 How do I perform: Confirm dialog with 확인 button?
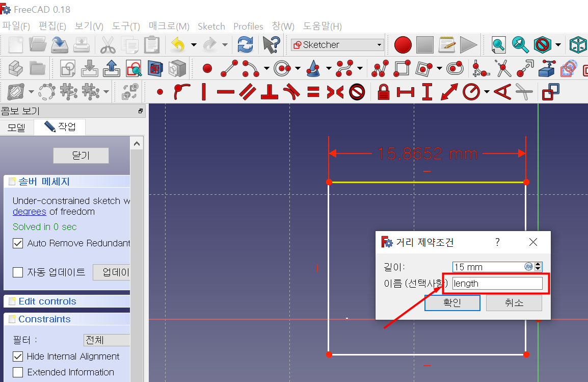coord(452,303)
